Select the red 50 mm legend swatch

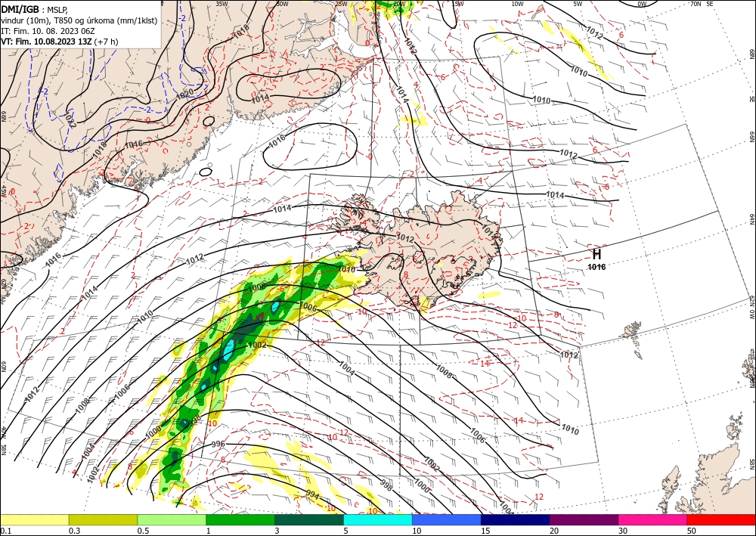coord(721,519)
